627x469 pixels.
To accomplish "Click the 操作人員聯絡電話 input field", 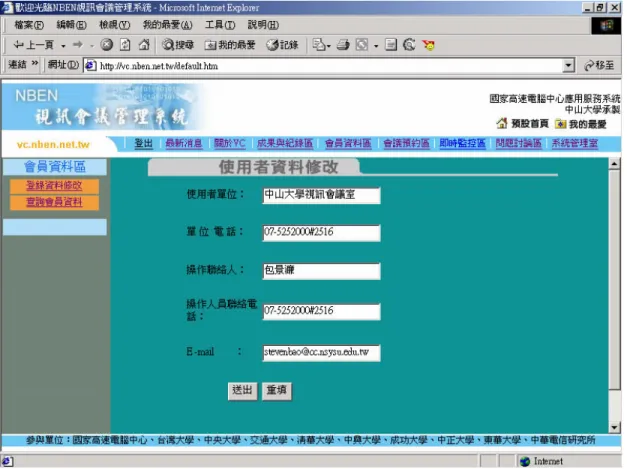I will (x=321, y=311).
